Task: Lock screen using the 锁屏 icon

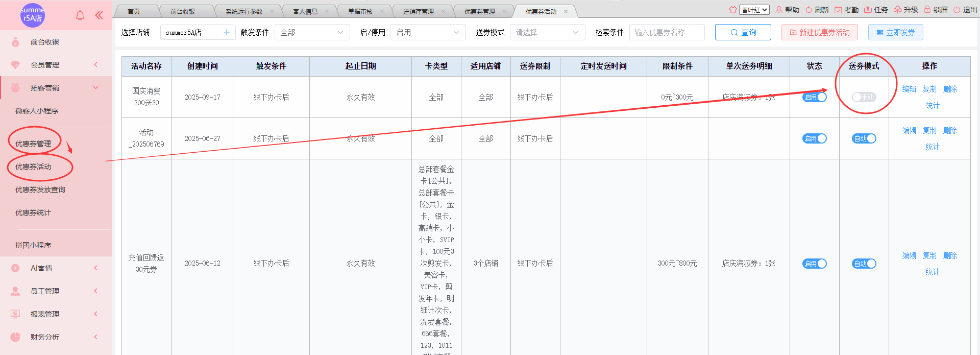Action: click(927, 10)
